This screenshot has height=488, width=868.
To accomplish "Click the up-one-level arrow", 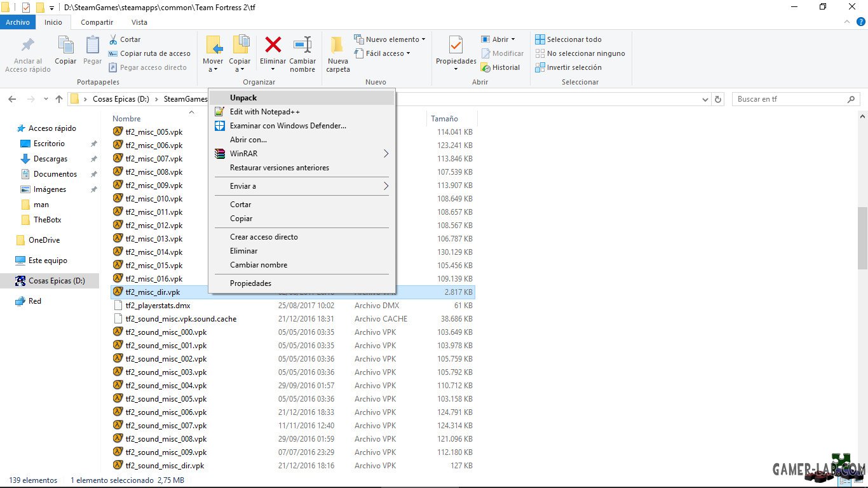I will click(59, 99).
